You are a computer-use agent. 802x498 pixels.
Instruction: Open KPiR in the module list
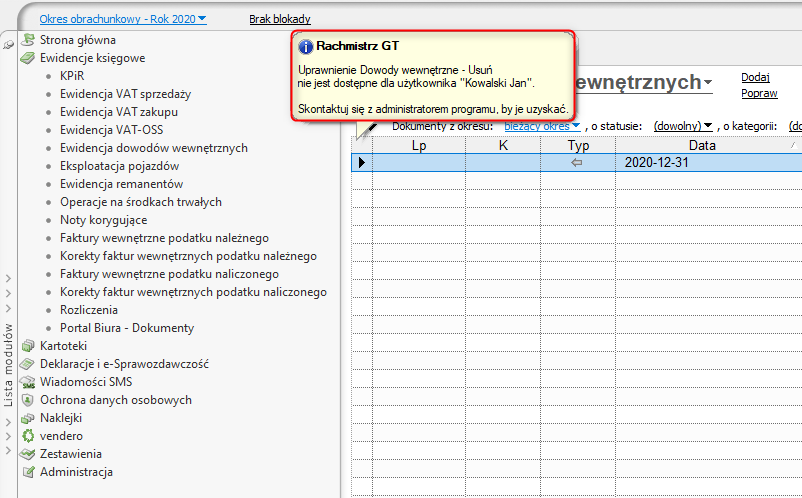pos(72,76)
